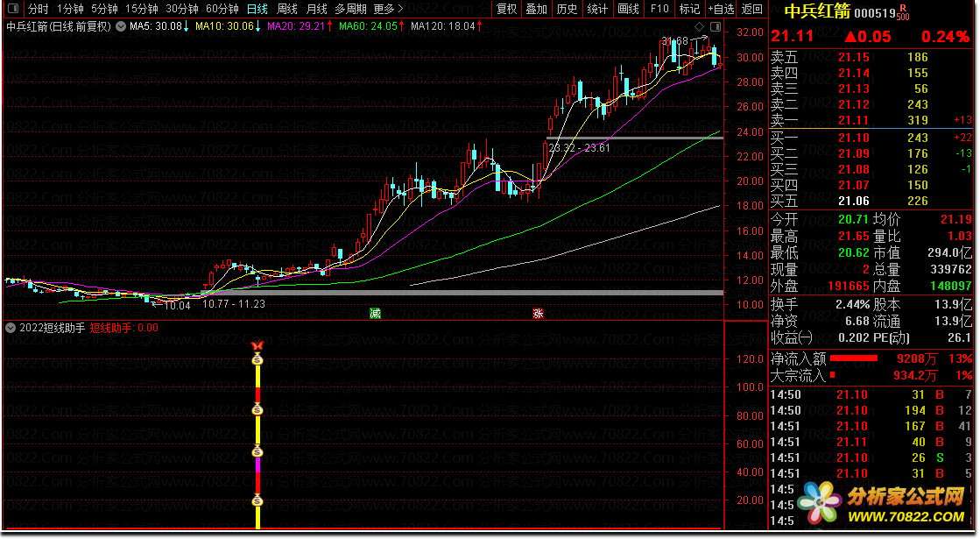The image size is (980, 539).
Task: Click the money bag icon near 50 level
Action: [x=257, y=451]
